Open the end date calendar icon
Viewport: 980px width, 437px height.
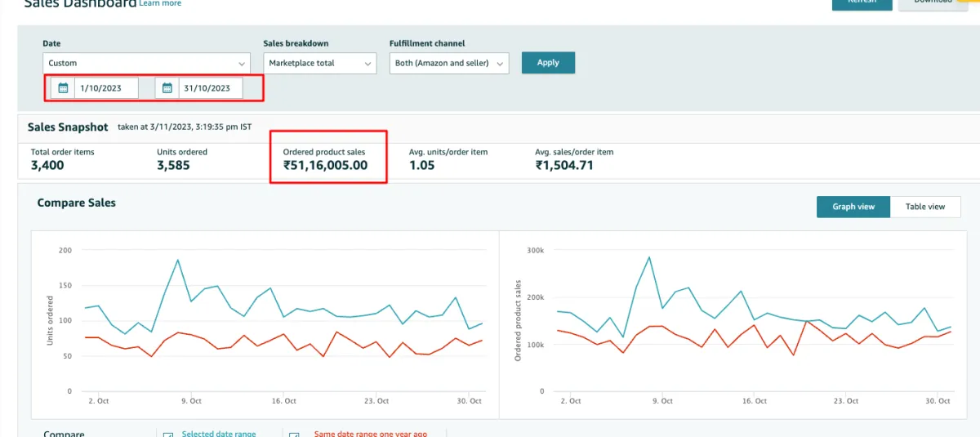click(167, 88)
